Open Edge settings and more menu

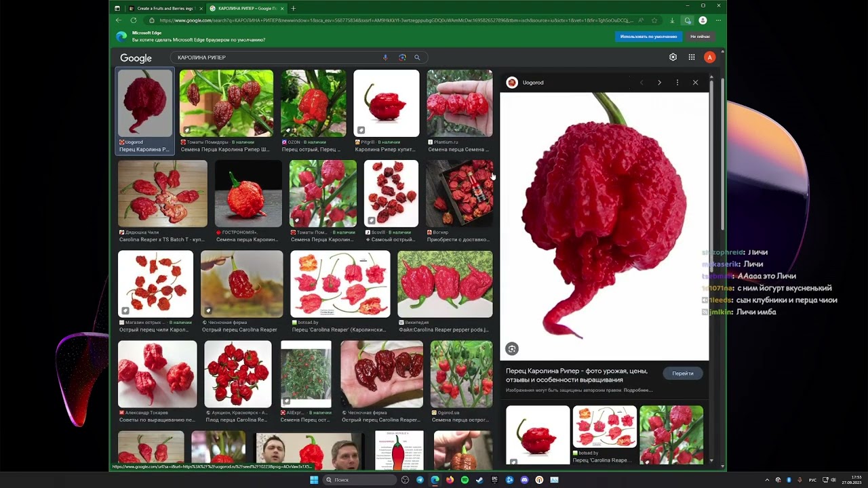tap(718, 20)
